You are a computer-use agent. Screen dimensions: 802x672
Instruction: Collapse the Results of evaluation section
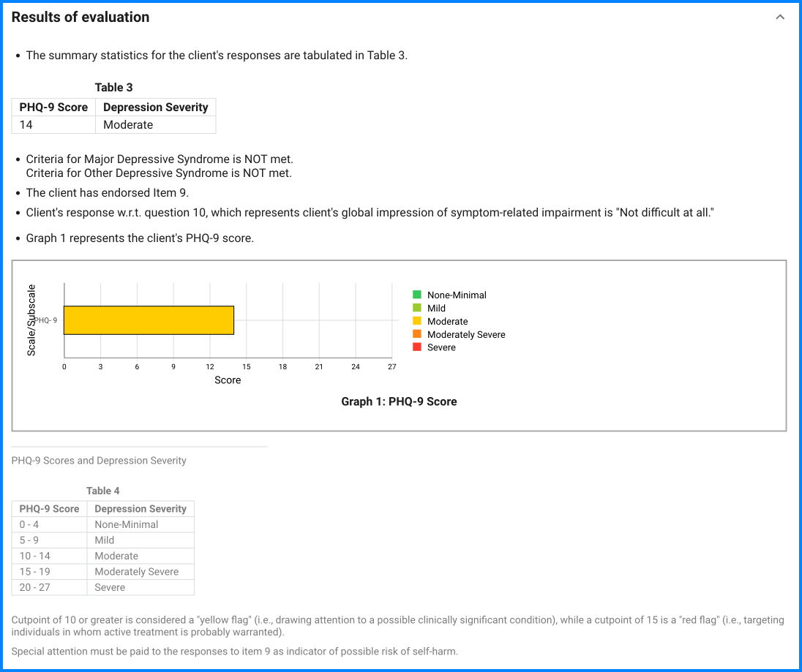[780, 16]
